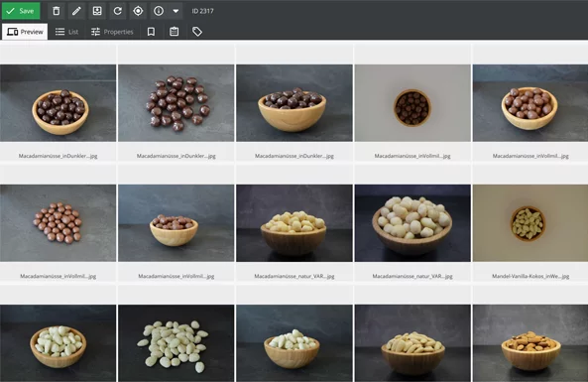Open the clipboard notes icon tab
The image size is (588, 382).
174,32
